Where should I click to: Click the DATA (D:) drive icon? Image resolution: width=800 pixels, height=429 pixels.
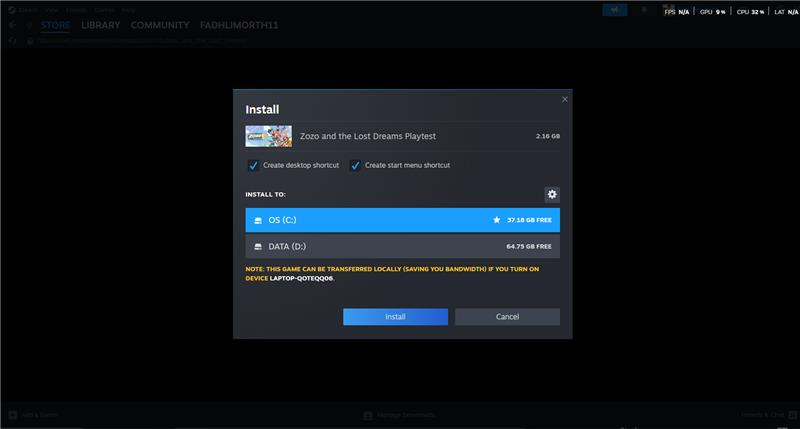pos(258,246)
